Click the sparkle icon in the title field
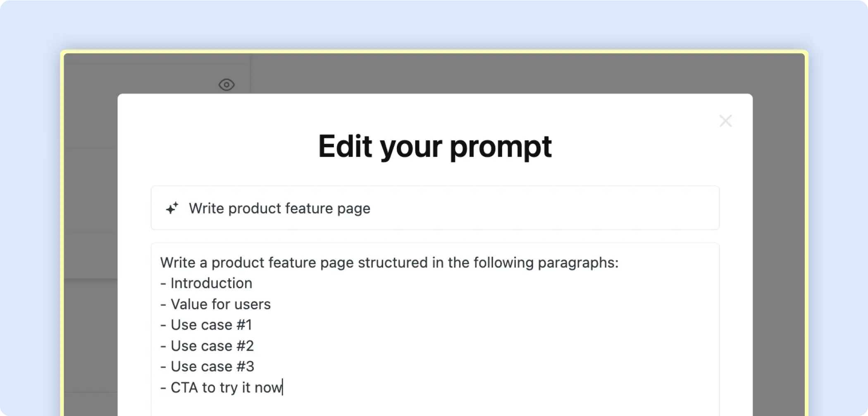868x416 pixels. tap(172, 208)
